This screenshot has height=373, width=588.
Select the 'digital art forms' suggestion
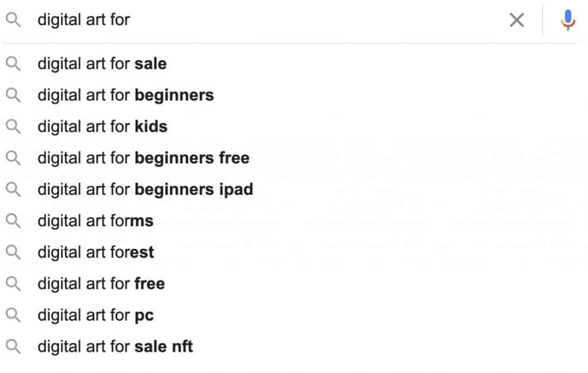pos(95,221)
